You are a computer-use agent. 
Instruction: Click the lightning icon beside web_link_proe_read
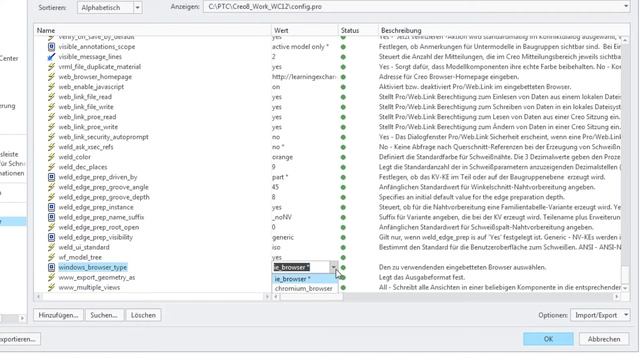point(51,117)
